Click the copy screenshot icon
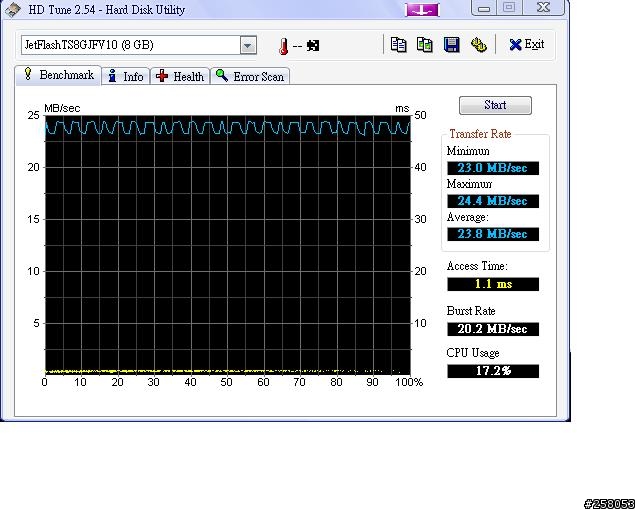 tap(424, 45)
